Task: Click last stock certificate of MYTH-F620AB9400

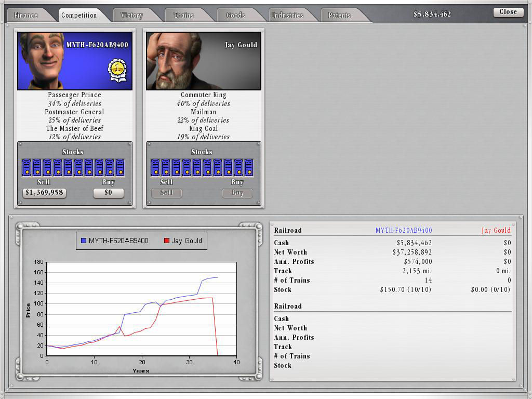Action: pos(120,168)
